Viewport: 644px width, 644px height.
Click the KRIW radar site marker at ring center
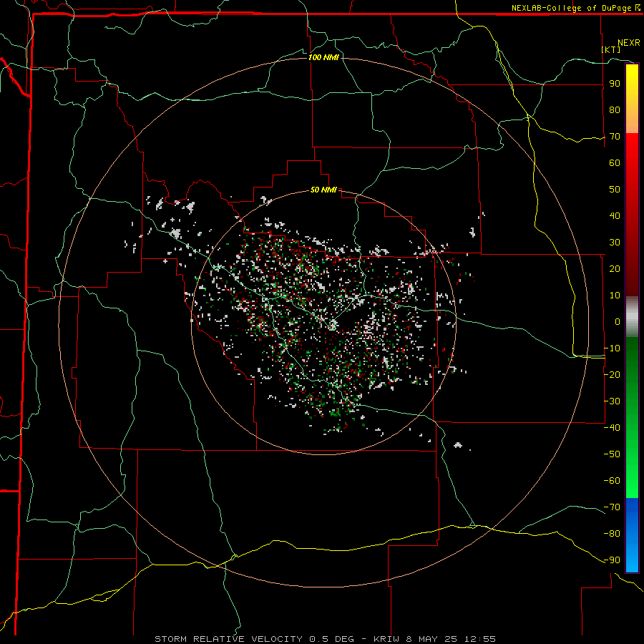point(332,326)
